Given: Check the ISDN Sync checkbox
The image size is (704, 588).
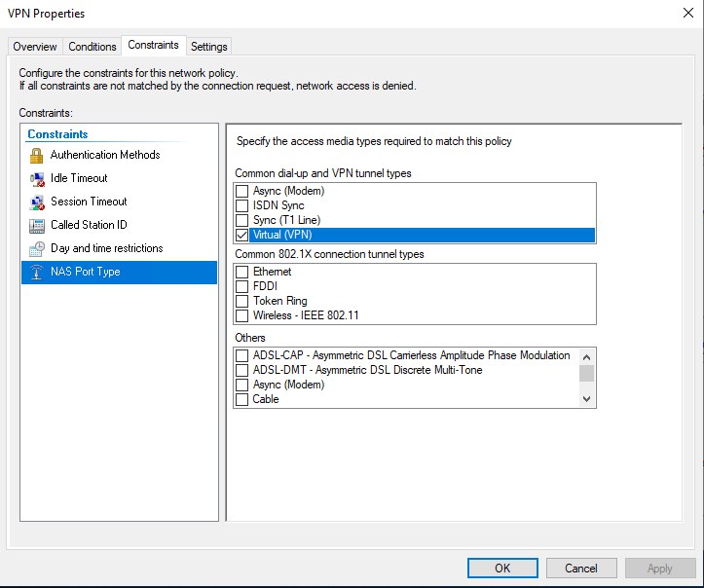Looking at the screenshot, I should tap(242, 205).
